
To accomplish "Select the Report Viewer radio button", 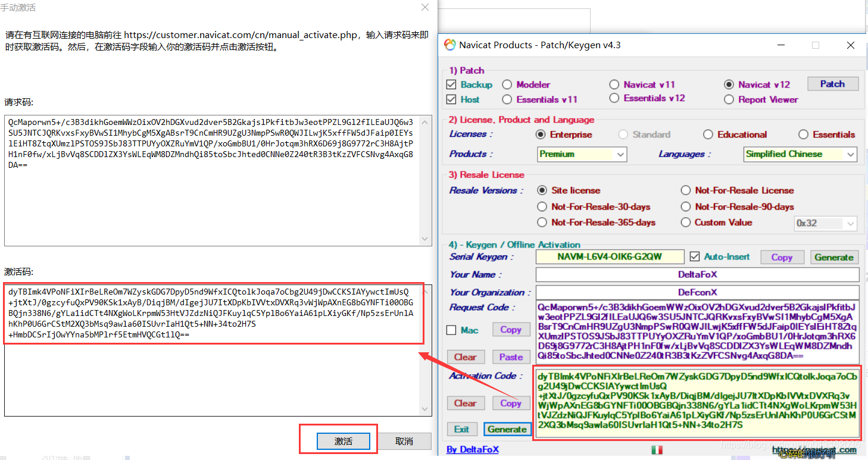I will [x=729, y=99].
